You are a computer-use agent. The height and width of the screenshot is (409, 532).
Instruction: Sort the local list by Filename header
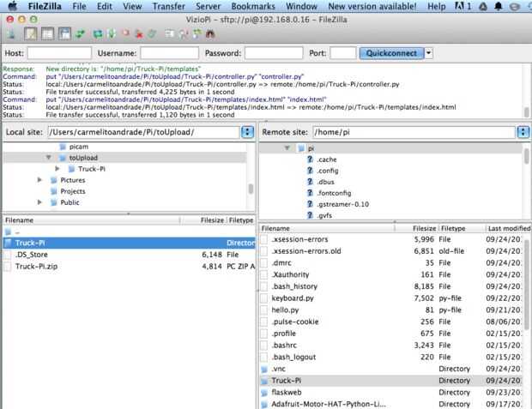coord(91,220)
